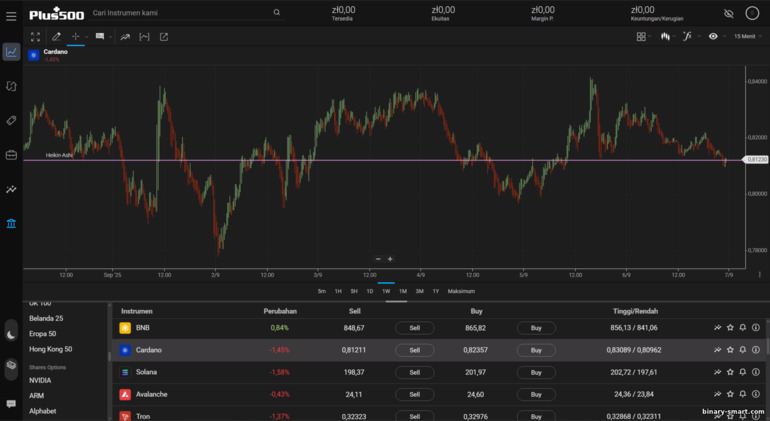Select the 1W time range
Viewport: 770px width, 421px height.
[386, 291]
